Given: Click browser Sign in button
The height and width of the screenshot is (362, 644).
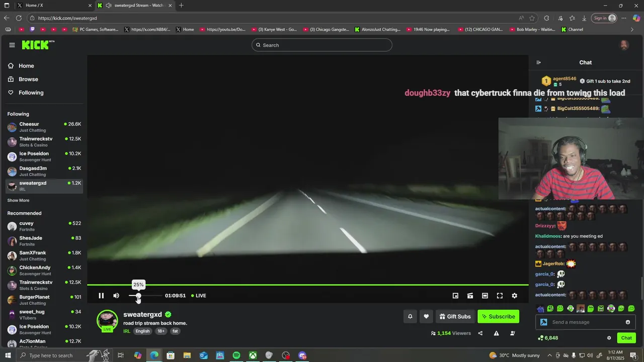Looking at the screenshot, I should click(604, 18).
